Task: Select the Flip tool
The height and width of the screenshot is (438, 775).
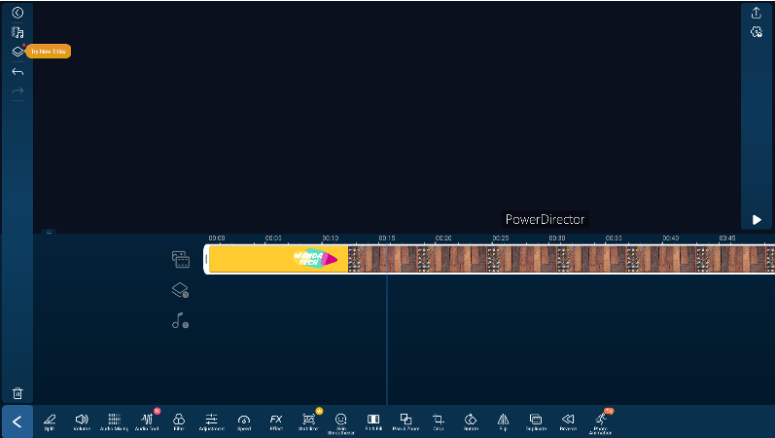Action: tap(503, 422)
